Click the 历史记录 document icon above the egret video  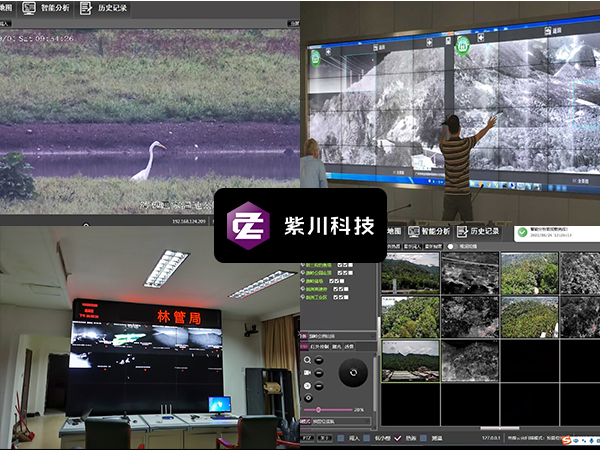pyautogui.click(x=86, y=8)
